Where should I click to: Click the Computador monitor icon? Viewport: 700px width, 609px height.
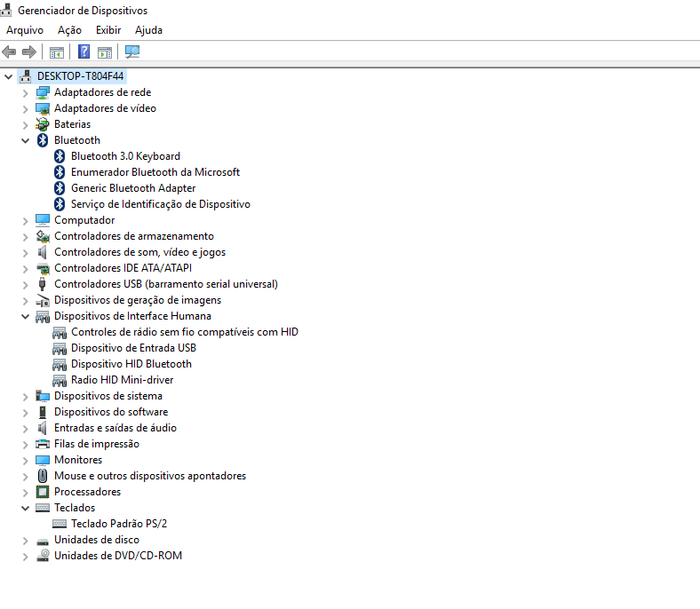click(43, 220)
